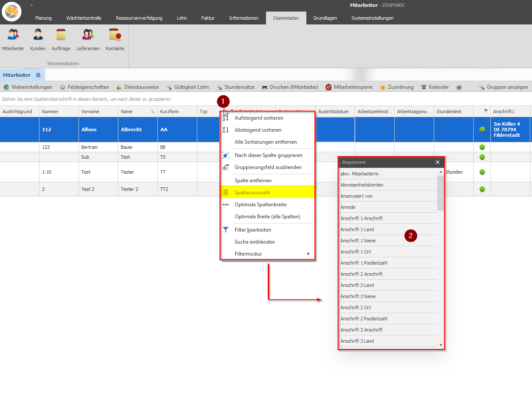Click the Name column header

point(138,112)
